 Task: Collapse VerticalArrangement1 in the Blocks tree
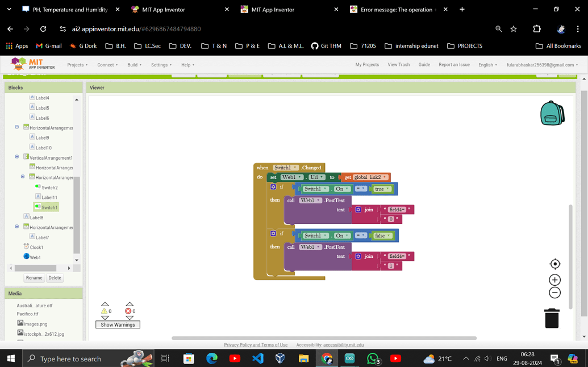(x=16, y=157)
